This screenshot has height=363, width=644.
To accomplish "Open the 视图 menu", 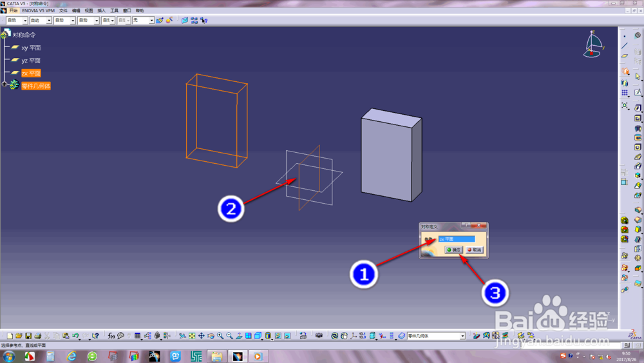I will pyautogui.click(x=89, y=11).
